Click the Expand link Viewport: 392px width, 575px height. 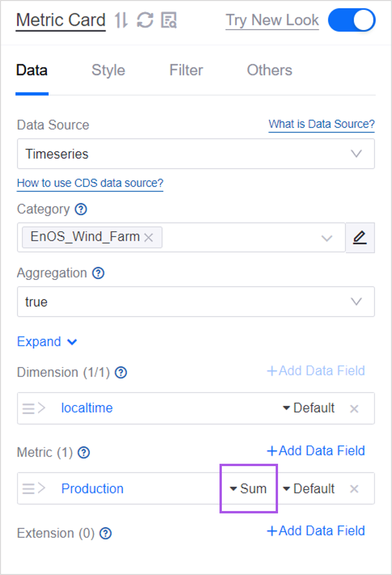click(47, 342)
